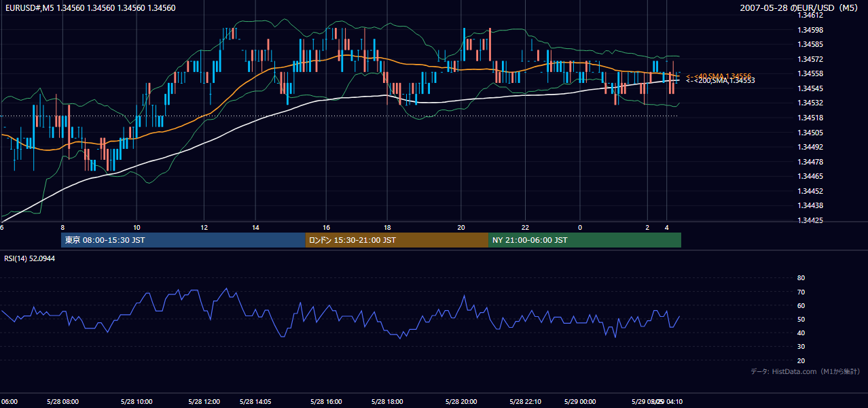
Task: Click RSI scale level 30
Action: click(801, 347)
